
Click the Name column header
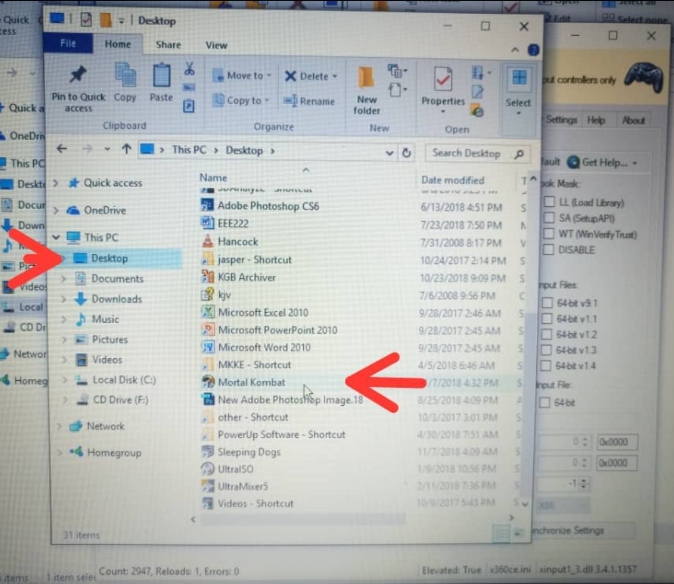tap(213, 177)
